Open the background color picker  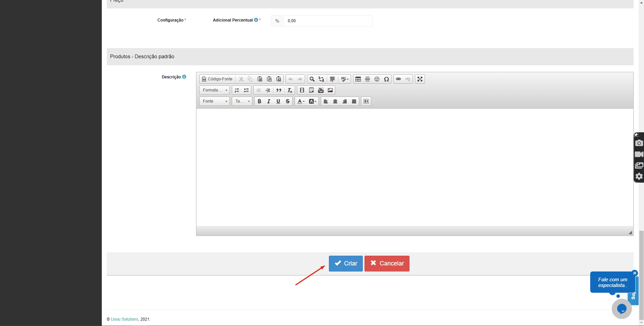312,101
